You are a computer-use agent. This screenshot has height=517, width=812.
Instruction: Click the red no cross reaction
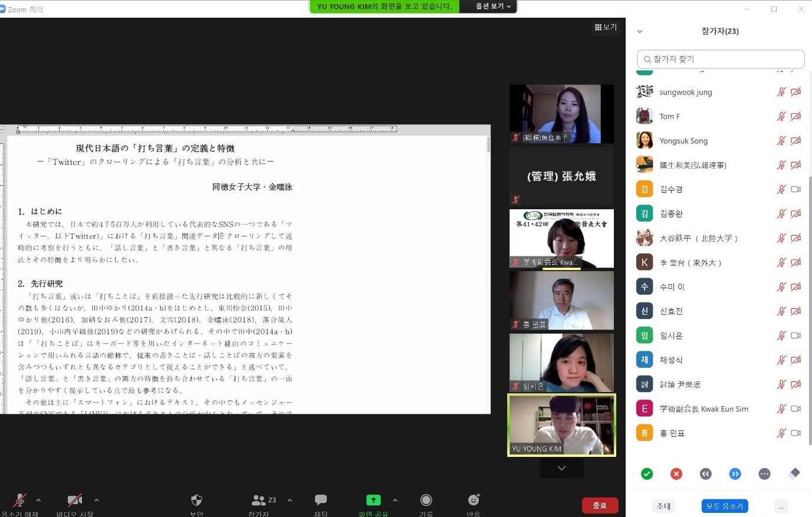point(676,474)
